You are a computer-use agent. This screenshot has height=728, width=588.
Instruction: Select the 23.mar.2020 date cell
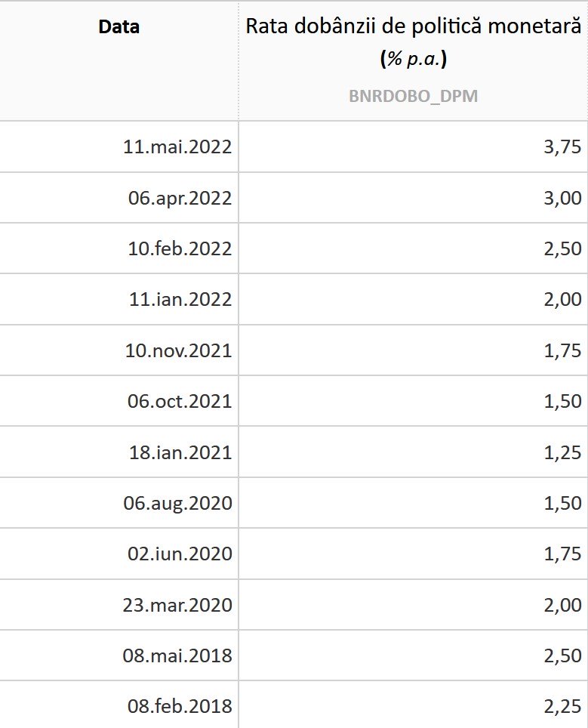pyautogui.click(x=177, y=605)
